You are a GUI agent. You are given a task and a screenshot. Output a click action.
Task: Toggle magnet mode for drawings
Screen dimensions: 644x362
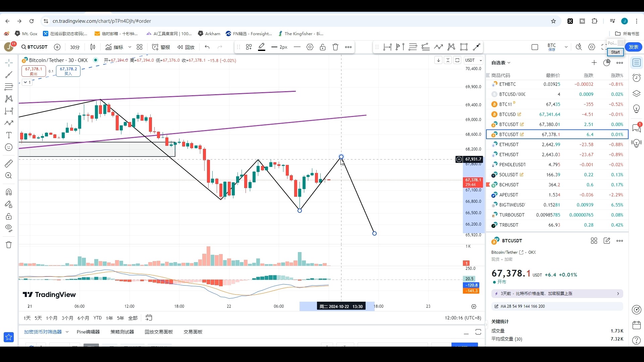click(x=9, y=192)
